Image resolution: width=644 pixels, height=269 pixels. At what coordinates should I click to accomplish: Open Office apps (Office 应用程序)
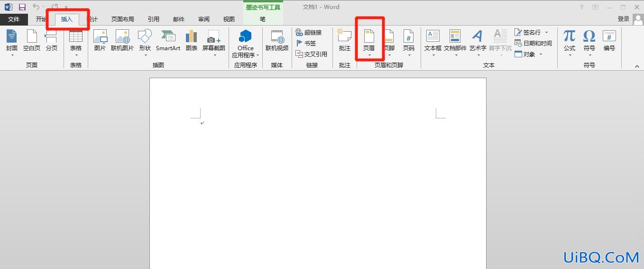coord(246,43)
